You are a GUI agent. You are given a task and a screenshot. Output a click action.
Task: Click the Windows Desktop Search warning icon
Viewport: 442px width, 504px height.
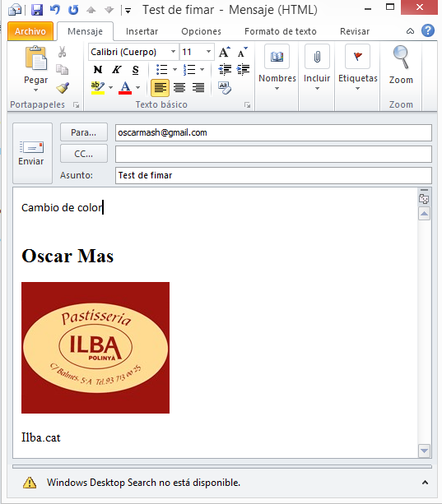click(30, 483)
